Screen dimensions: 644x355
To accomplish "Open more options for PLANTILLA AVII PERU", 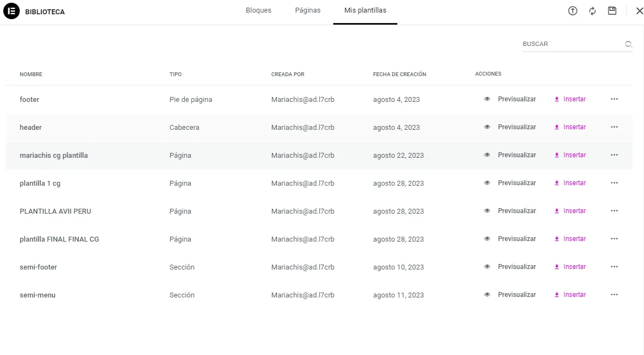I will (x=614, y=210).
